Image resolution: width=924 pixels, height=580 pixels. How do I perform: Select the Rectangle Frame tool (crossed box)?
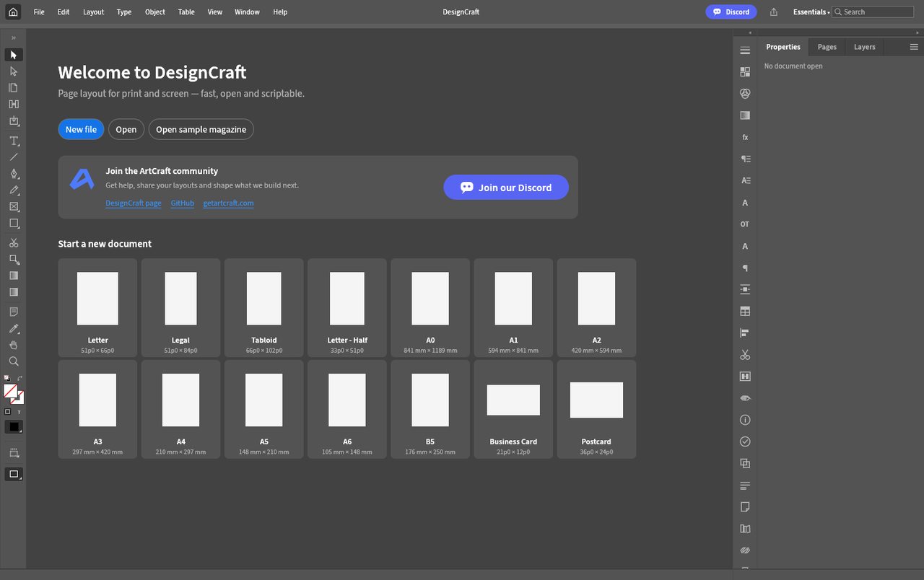[x=14, y=207]
